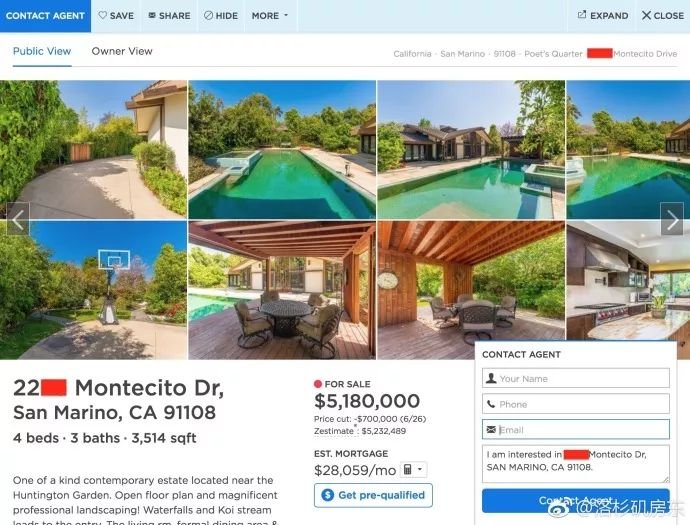Image resolution: width=690 pixels, height=525 pixels.
Task: Click the Contact Agent header button
Action: coord(45,16)
